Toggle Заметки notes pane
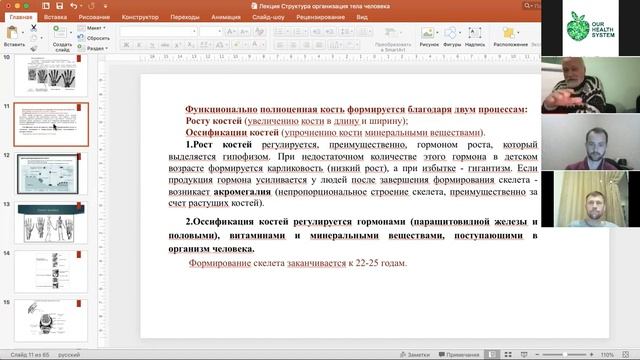The height and width of the screenshot is (360, 640). (415, 355)
